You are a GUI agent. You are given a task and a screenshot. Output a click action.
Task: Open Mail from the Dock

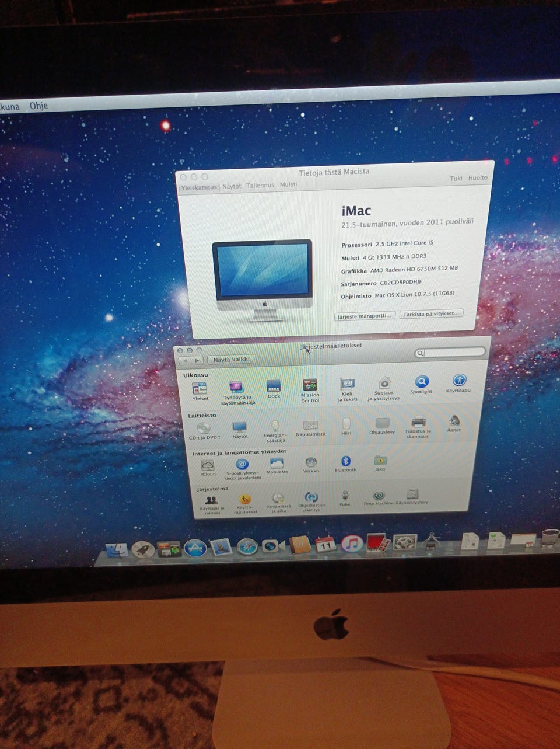pyautogui.click(x=222, y=548)
